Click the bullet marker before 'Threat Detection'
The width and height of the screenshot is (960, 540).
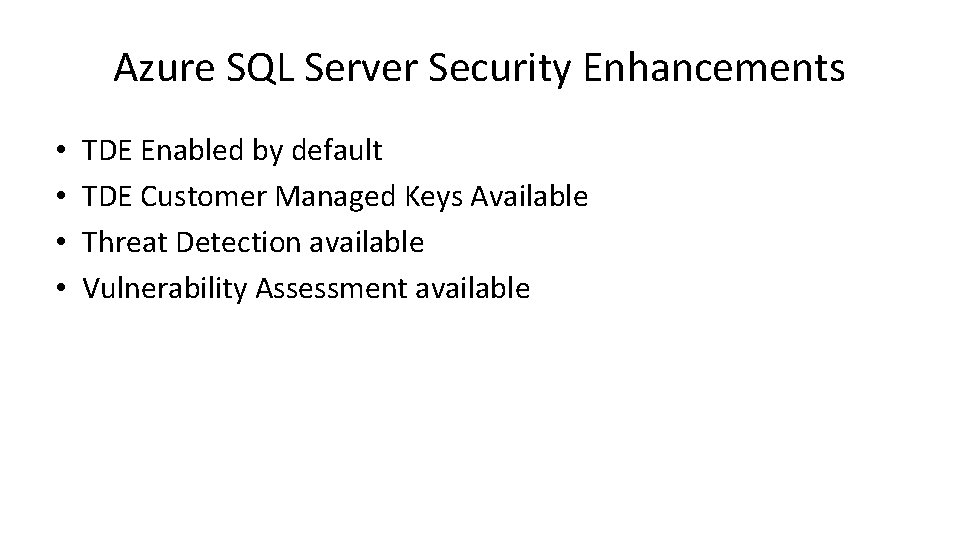click(62, 244)
